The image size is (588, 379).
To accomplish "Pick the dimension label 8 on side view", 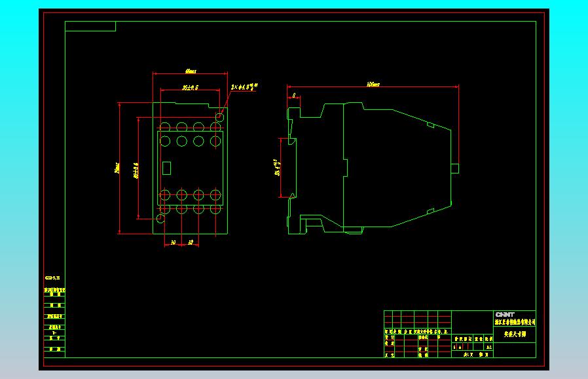I will coord(293,95).
